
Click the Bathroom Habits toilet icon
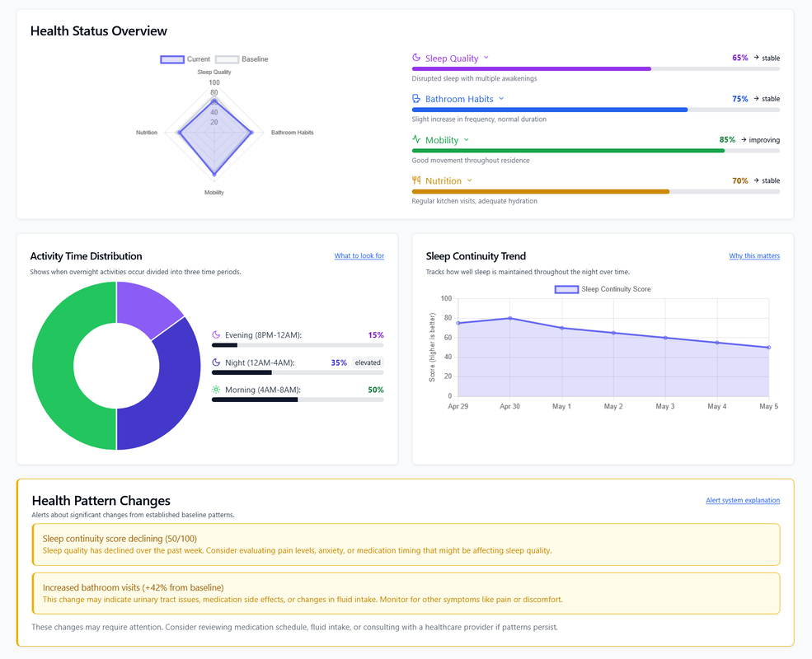(415, 98)
